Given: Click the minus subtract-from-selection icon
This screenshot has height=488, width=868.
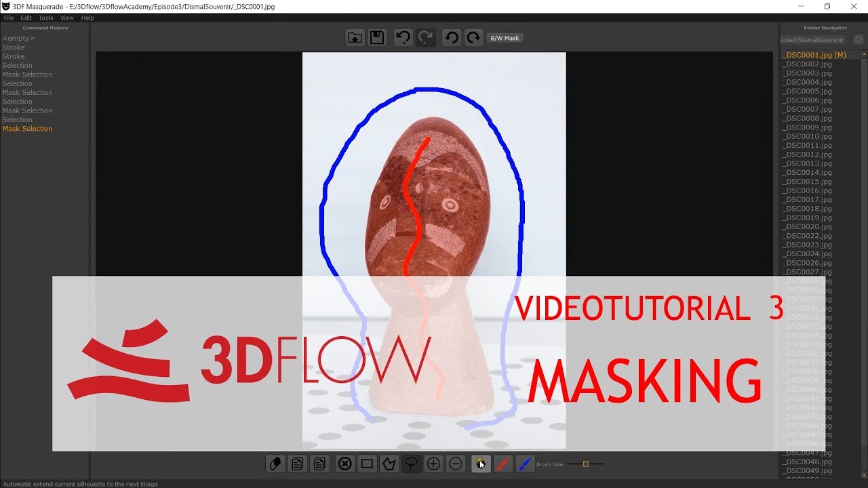Looking at the screenshot, I should pyautogui.click(x=456, y=464).
